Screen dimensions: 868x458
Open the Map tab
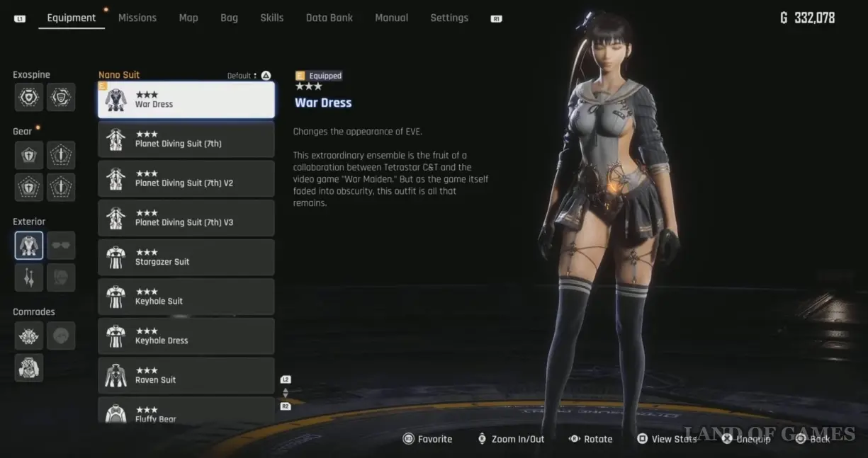click(x=188, y=18)
